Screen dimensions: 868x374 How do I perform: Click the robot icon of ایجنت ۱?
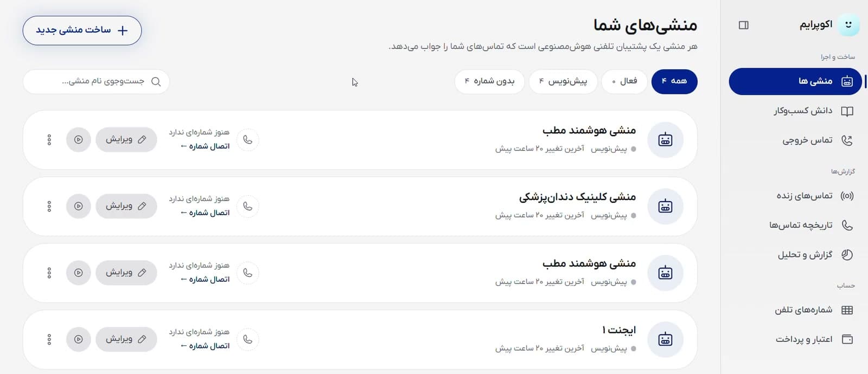(665, 339)
